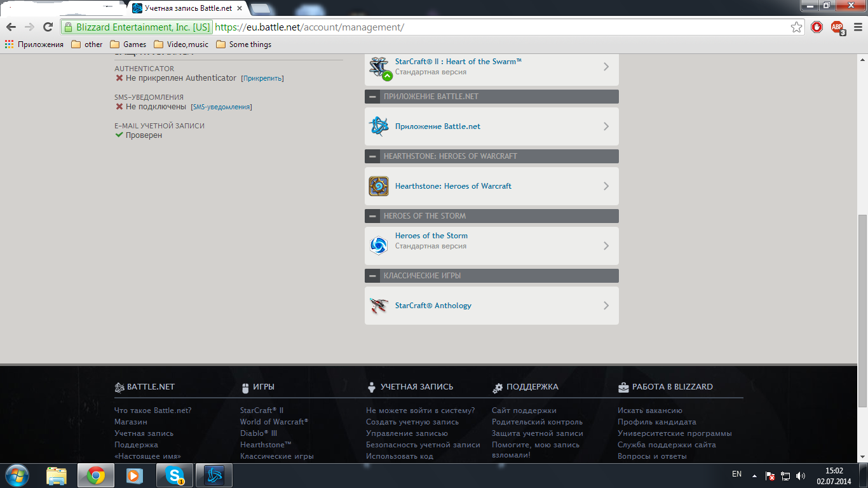Click the Hearthstone game icon
Image resolution: width=868 pixels, height=488 pixels.
coord(379,186)
